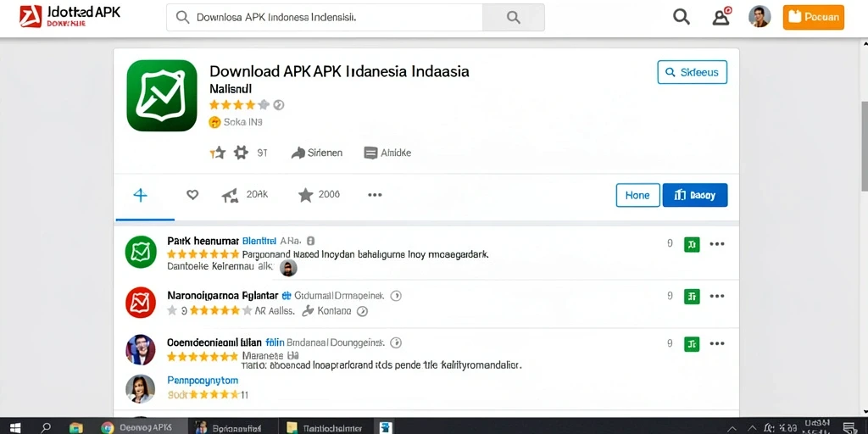The width and height of the screenshot is (868, 434).
Task: Click the Pennpooynytom reviewer name
Action: tap(203, 381)
